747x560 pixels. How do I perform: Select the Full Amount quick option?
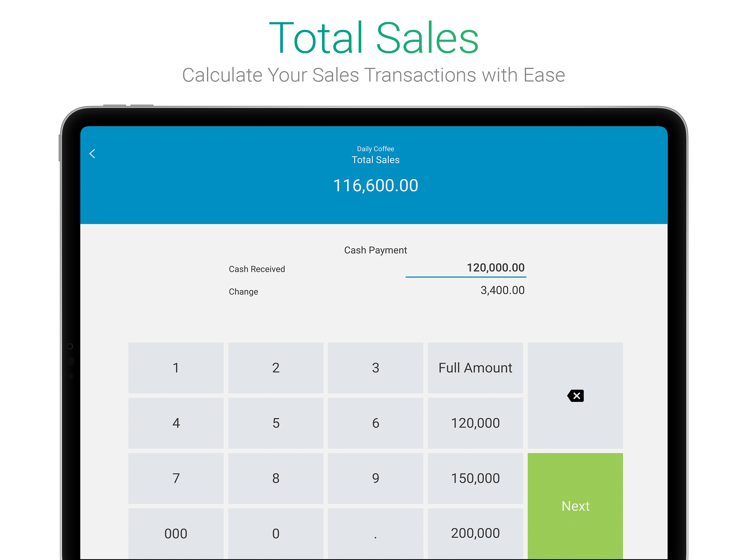(x=475, y=368)
